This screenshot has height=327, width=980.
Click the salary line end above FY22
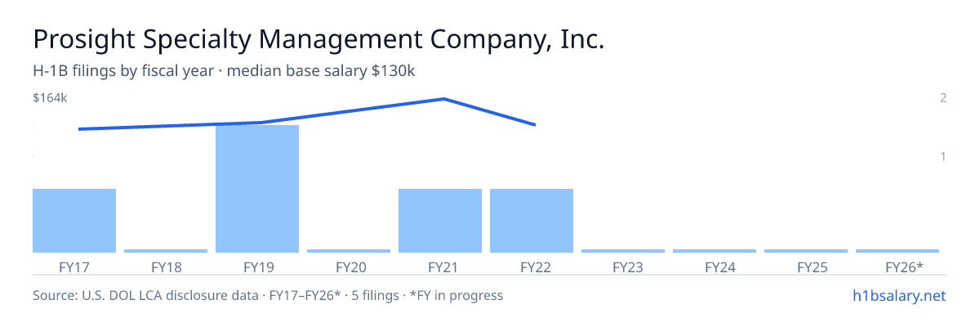534,125
